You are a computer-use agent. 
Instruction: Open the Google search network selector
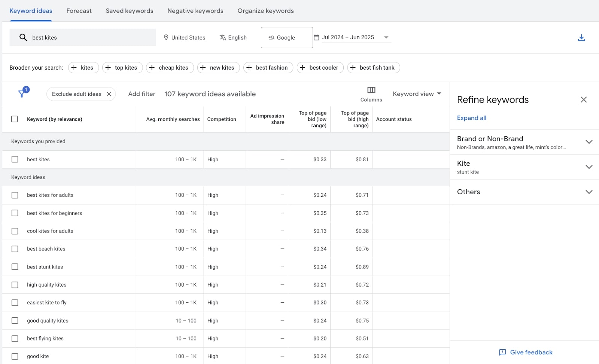(x=287, y=37)
